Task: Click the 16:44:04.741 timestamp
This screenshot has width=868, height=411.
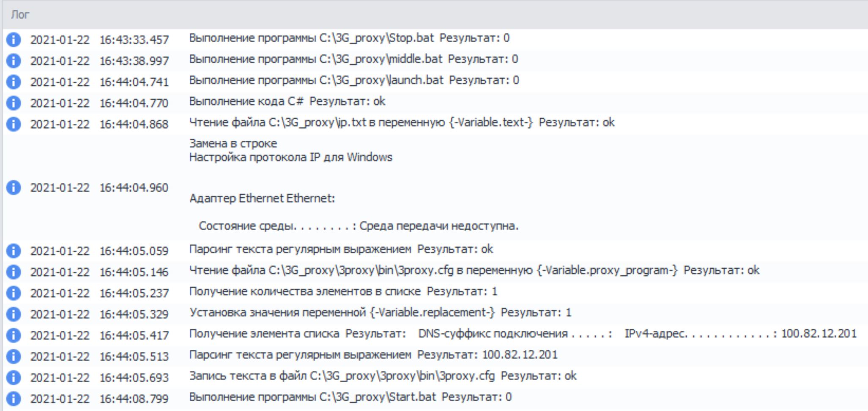Action: 134,82
